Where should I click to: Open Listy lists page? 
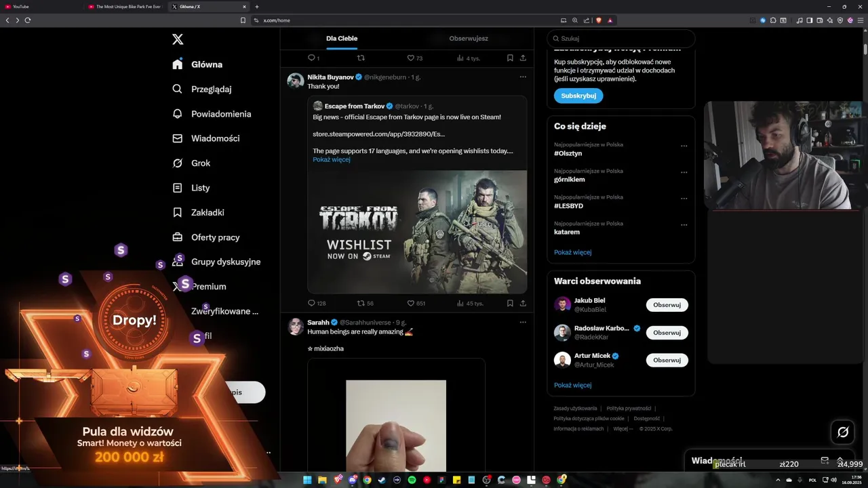point(191,188)
